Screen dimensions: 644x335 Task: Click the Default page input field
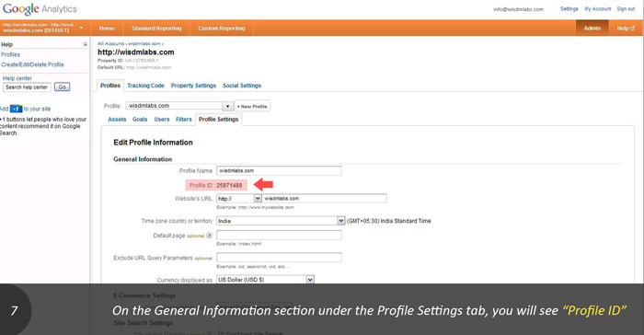279,235
